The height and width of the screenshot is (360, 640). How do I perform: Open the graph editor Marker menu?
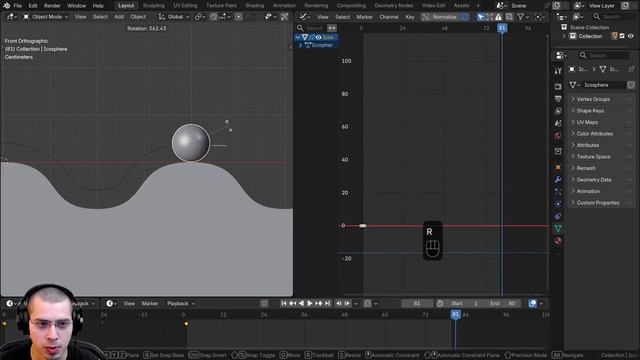[x=364, y=17]
